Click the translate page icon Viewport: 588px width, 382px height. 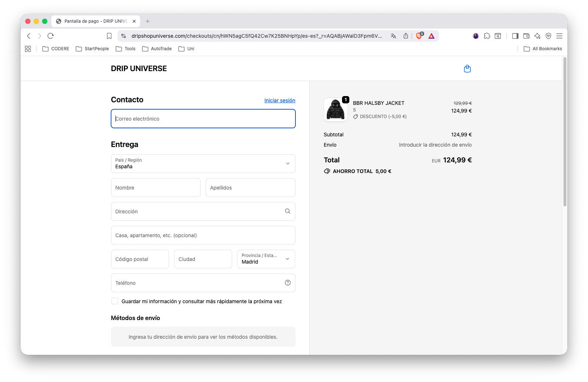coord(393,36)
